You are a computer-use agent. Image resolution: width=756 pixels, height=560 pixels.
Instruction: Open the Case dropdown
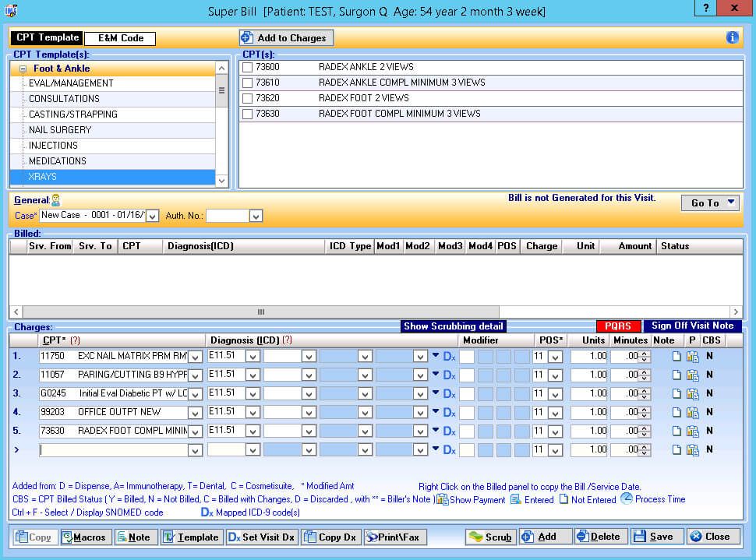coord(152,216)
